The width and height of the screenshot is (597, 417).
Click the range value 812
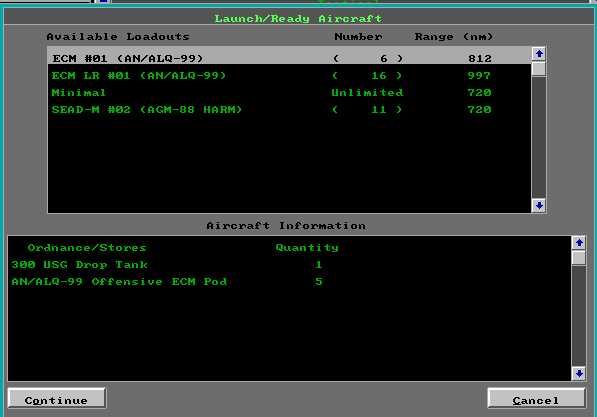[480, 58]
